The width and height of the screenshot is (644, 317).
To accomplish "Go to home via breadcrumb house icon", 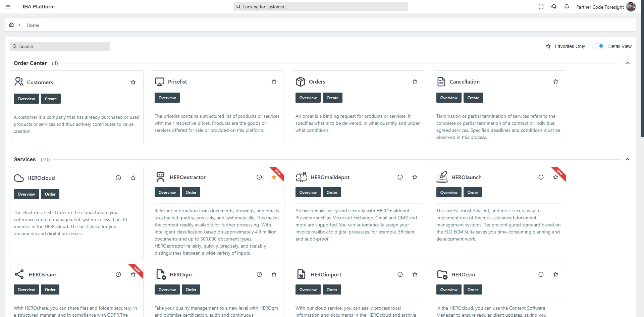I will pos(11,25).
